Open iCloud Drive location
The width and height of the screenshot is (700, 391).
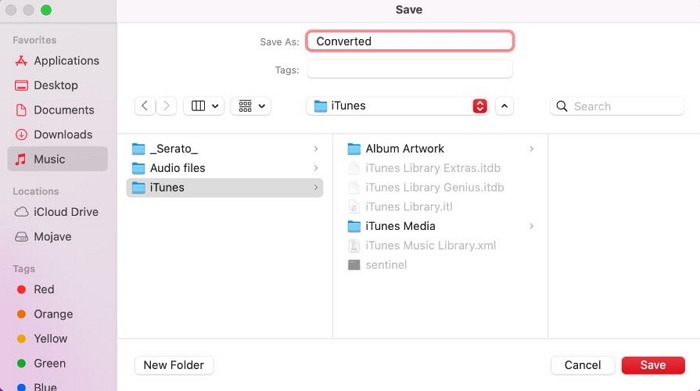(57, 212)
